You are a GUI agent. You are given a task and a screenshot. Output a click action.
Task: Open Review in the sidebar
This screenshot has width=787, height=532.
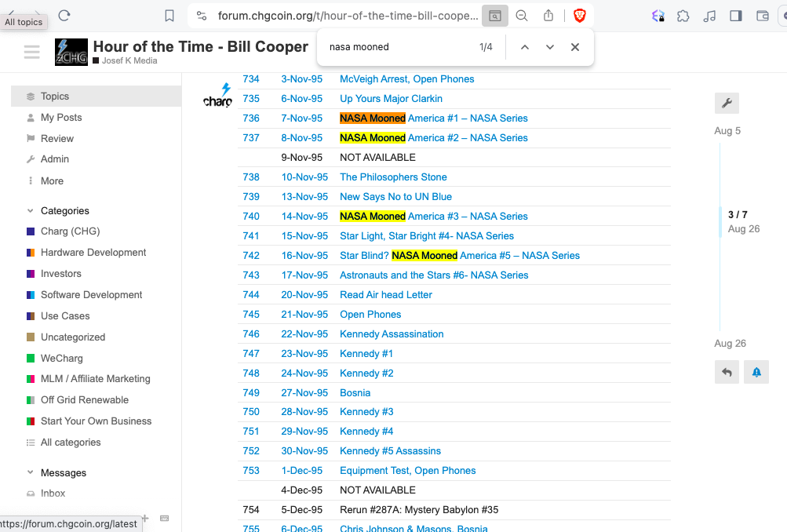56,139
